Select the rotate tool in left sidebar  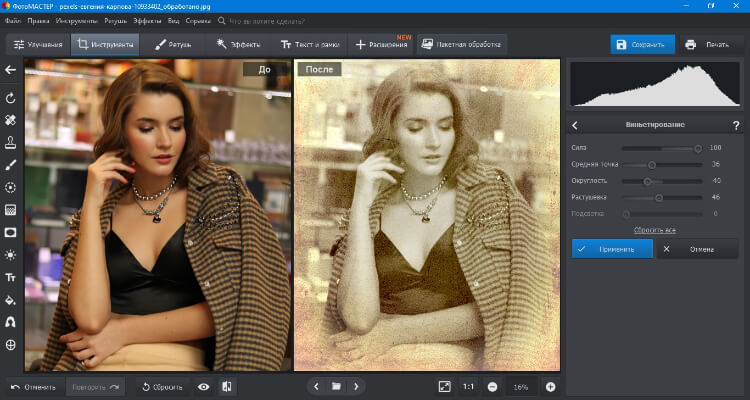coord(11,98)
